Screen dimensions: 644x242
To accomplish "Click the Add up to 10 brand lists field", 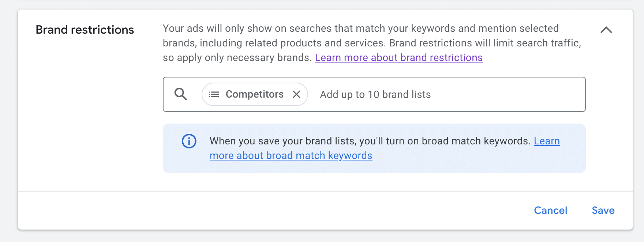I will tap(375, 94).
